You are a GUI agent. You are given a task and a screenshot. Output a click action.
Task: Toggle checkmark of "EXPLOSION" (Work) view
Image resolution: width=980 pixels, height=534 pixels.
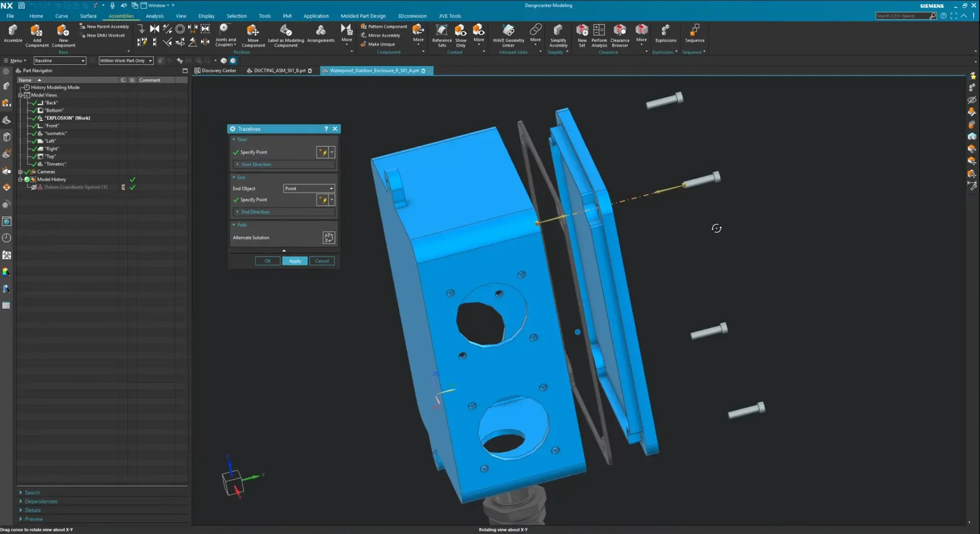click(34, 118)
